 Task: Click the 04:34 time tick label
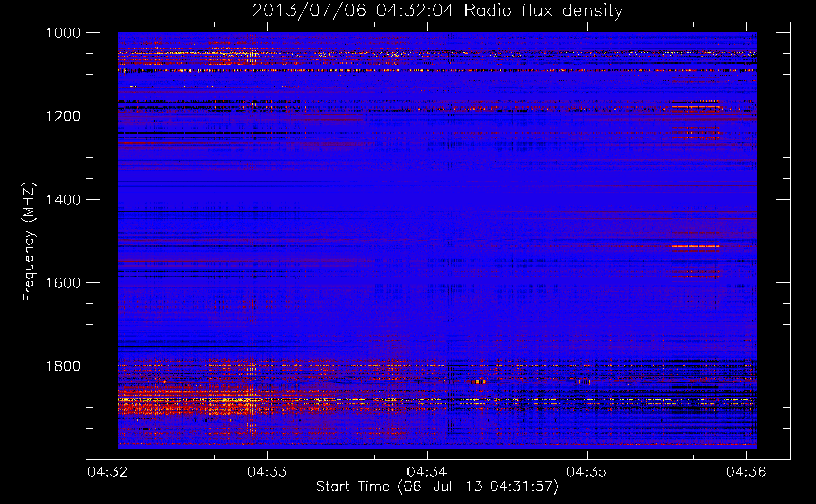coord(427,472)
